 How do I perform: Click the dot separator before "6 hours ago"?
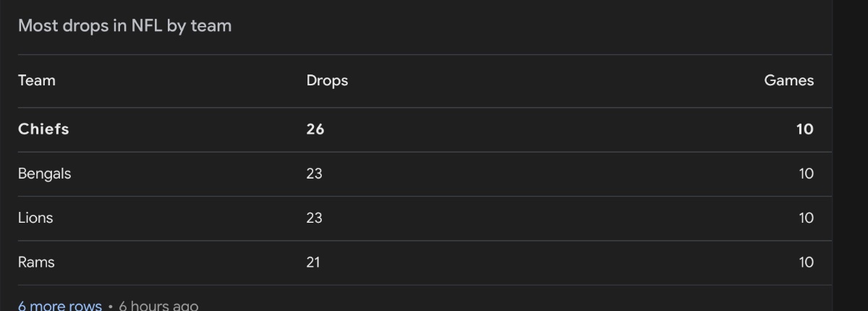(110, 306)
